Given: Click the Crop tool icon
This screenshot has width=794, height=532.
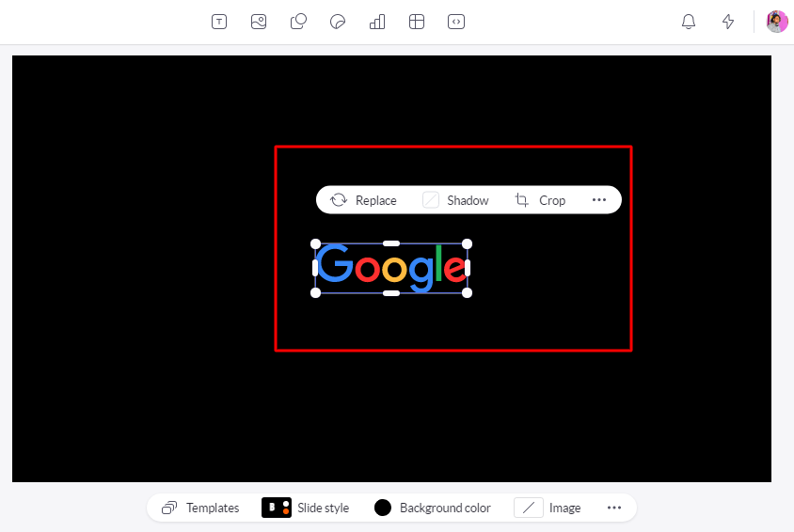Looking at the screenshot, I should tap(521, 200).
